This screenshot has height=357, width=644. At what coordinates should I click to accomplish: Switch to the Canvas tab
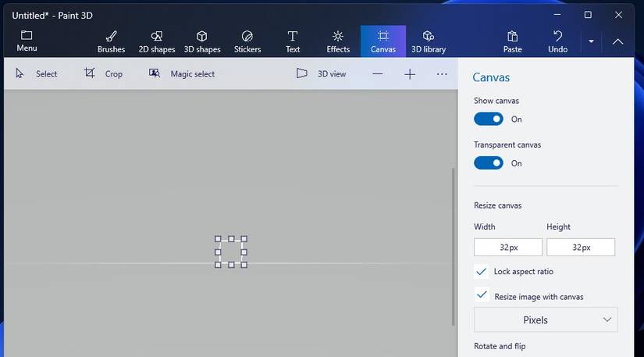383,41
